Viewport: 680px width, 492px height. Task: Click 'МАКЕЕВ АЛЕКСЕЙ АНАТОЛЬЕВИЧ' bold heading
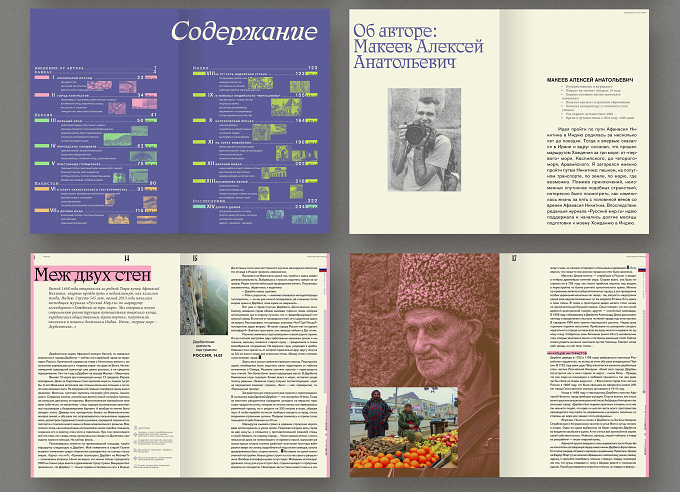tap(590, 80)
